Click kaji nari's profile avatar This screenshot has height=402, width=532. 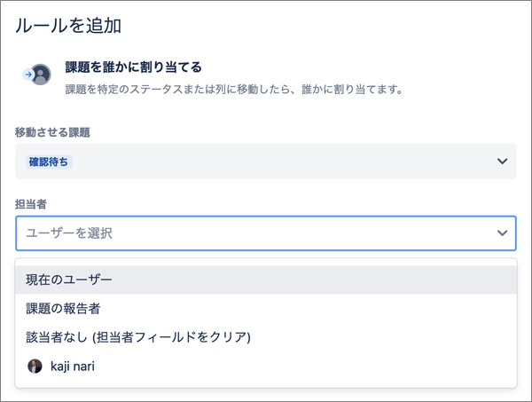[x=35, y=367]
